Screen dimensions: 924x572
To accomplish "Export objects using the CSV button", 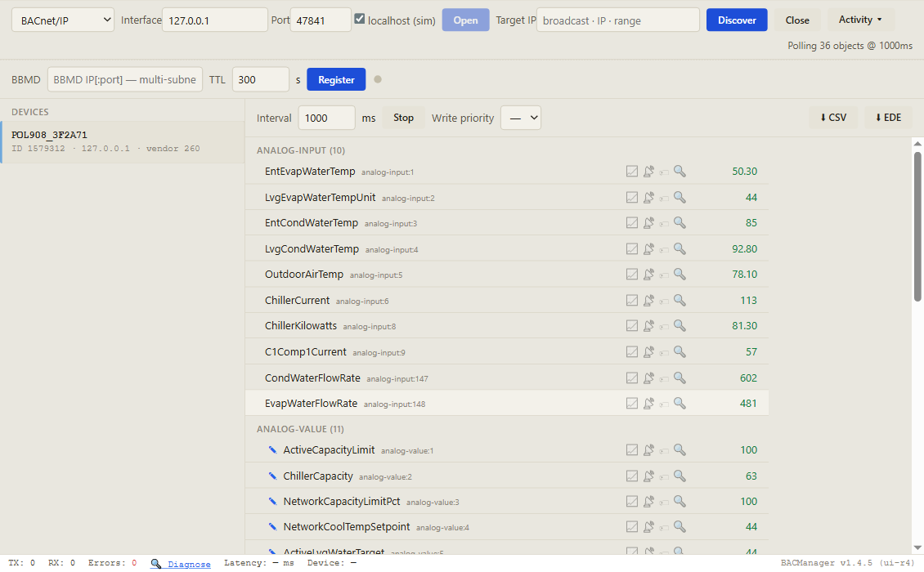I will (x=833, y=118).
